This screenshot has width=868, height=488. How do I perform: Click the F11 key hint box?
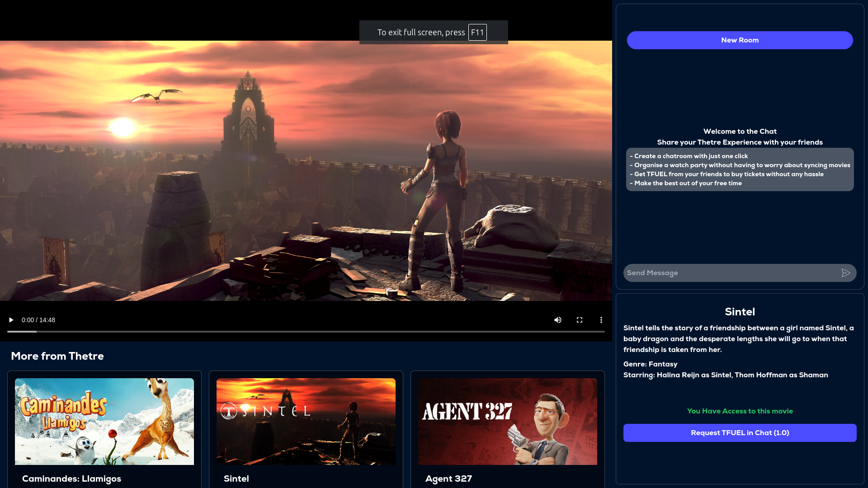point(477,33)
